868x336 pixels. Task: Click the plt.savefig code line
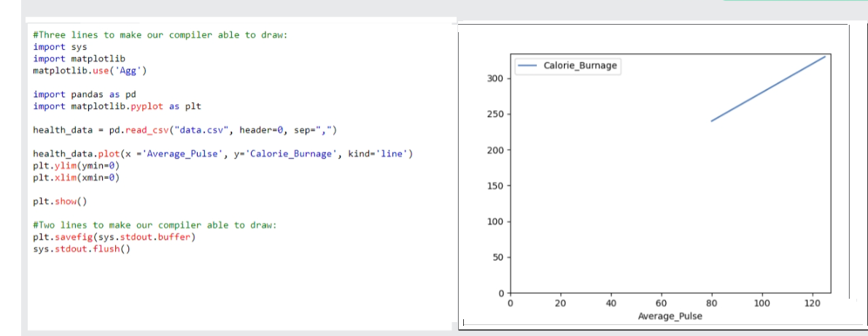[115, 237]
